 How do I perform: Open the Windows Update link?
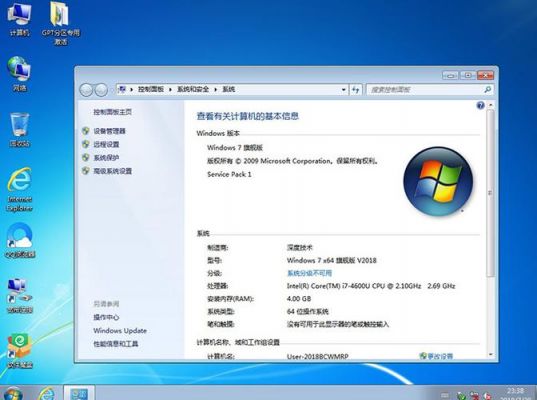coord(120,330)
